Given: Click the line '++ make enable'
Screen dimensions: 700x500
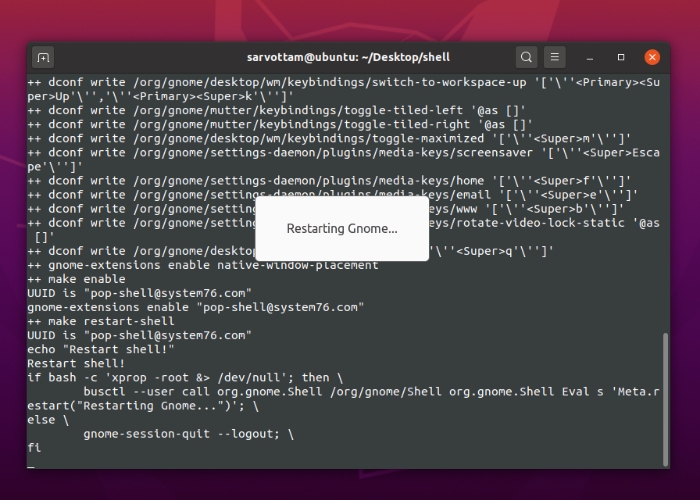Looking at the screenshot, I should [x=76, y=279].
